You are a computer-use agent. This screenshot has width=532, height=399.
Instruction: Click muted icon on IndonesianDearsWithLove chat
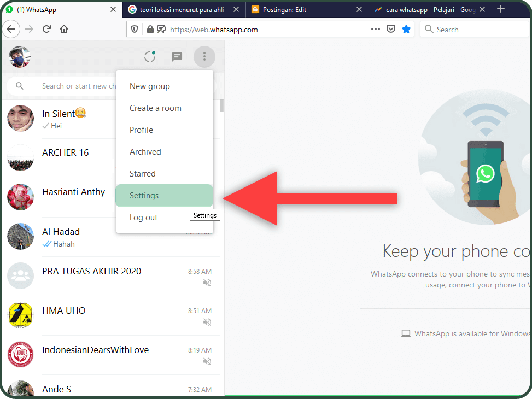pyautogui.click(x=207, y=361)
